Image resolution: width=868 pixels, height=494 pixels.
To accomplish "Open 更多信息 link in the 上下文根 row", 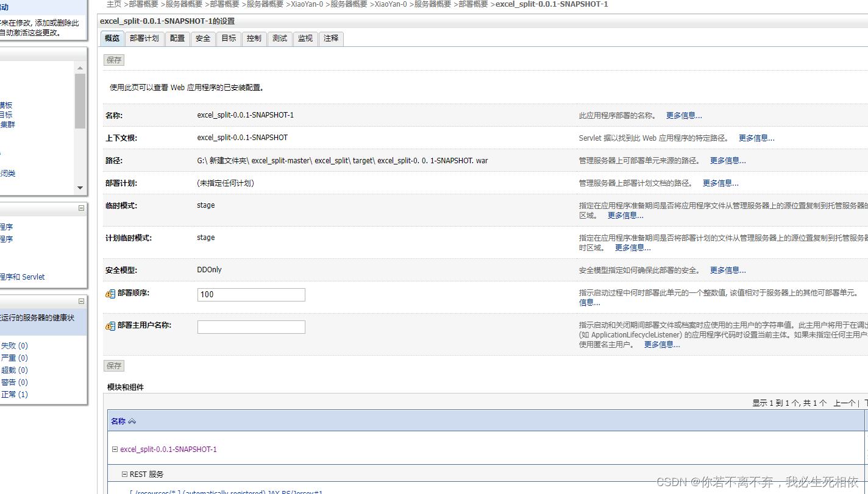I will 756,138.
